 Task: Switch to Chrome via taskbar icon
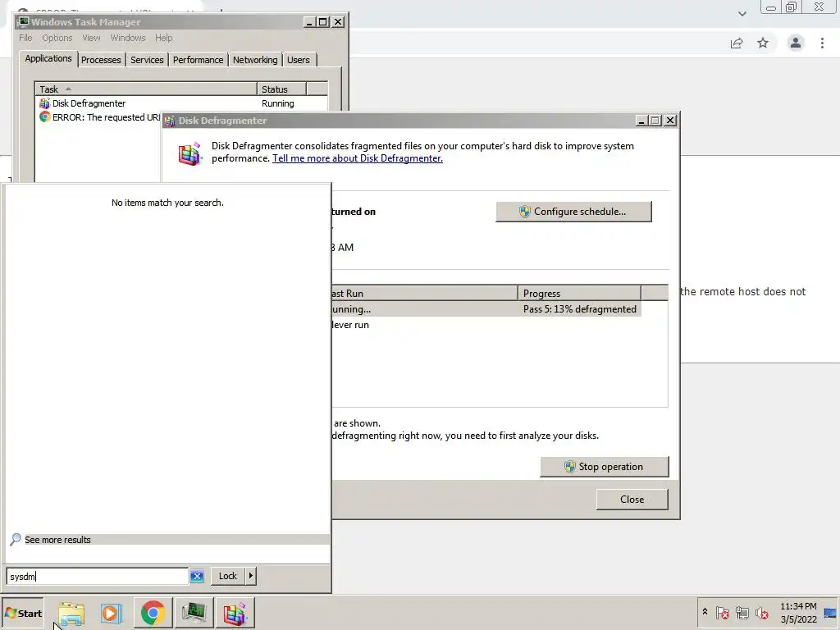[x=153, y=613]
